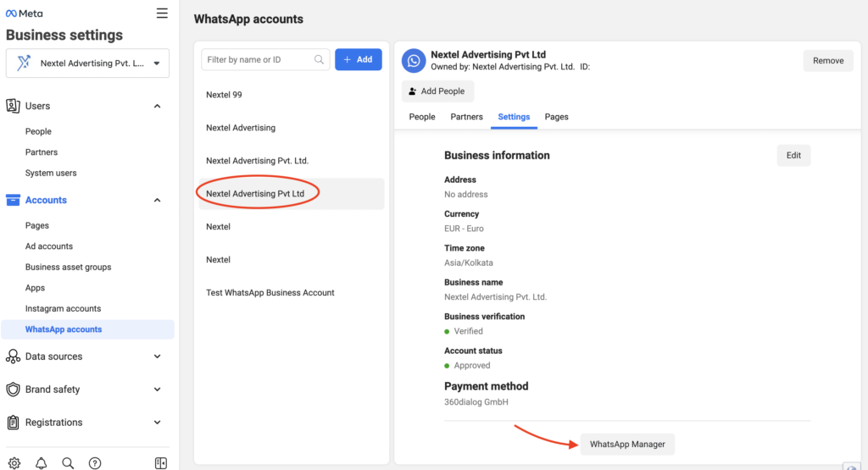868x470 pixels.
Task: Switch to the Settings tab
Action: 514,117
